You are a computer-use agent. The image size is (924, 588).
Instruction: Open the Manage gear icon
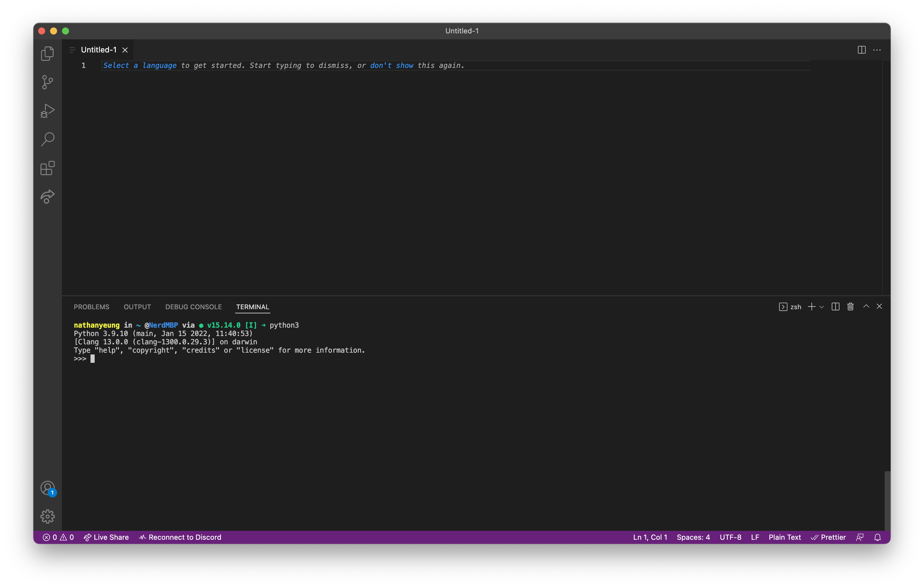pyautogui.click(x=48, y=517)
